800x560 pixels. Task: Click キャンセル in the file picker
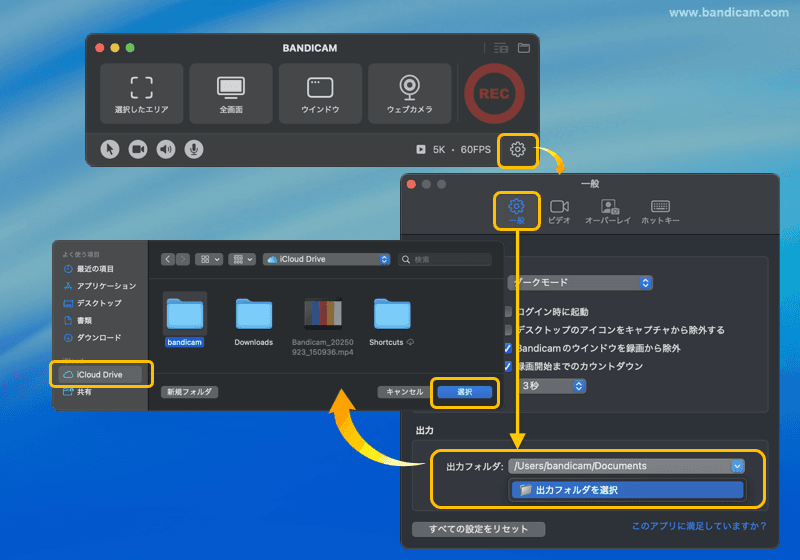pos(405,392)
